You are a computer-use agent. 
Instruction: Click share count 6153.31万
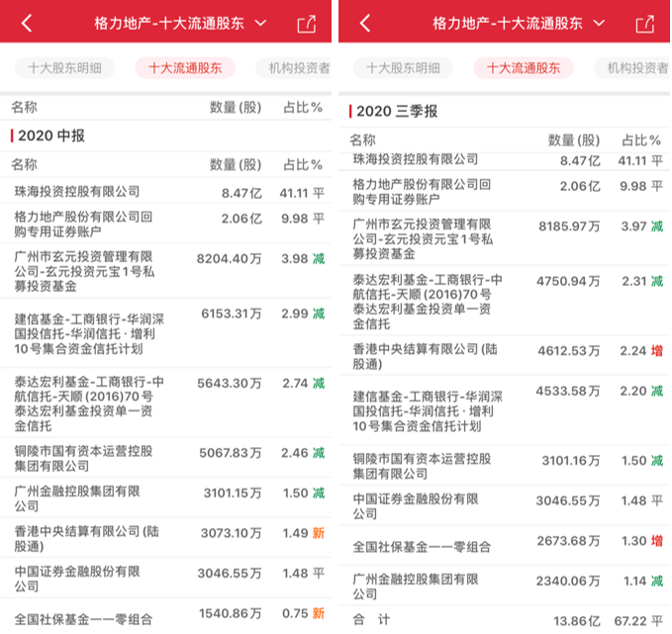(x=232, y=314)
